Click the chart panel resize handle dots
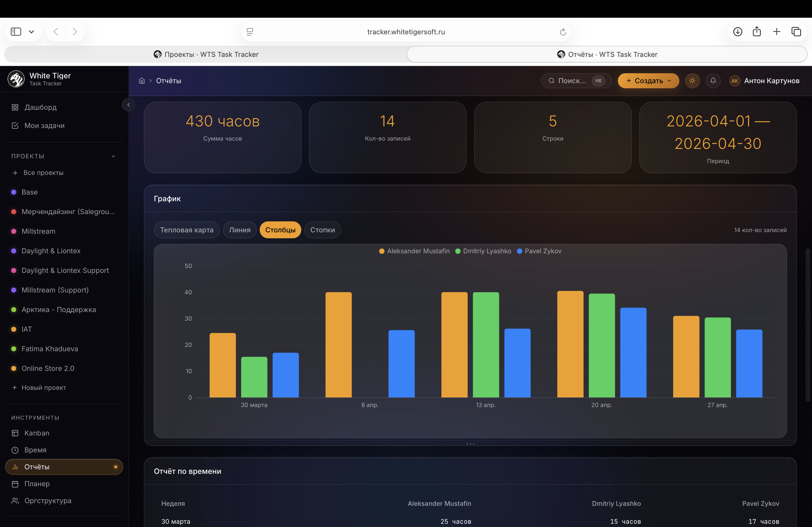This screenshot has height=527, width=812. pos(470,444)
